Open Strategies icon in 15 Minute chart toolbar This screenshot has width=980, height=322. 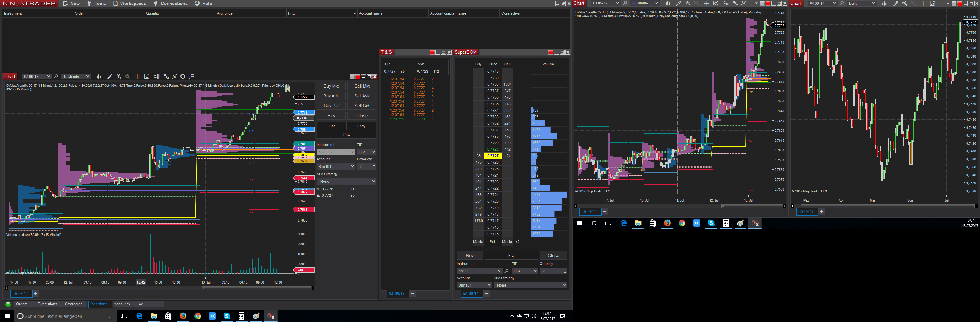166,76
